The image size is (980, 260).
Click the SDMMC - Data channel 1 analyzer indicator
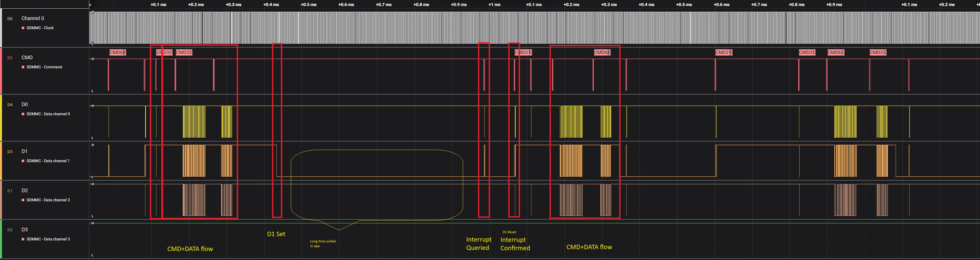click(x=23, y=161)
